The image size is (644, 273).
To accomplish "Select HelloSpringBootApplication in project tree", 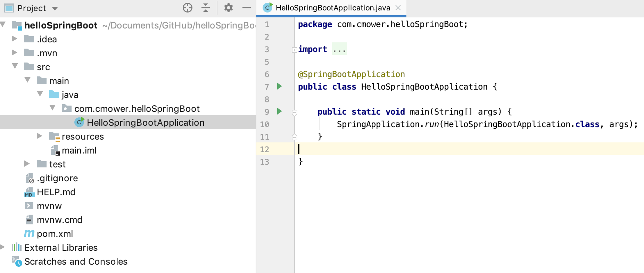I will coord(146,123).
